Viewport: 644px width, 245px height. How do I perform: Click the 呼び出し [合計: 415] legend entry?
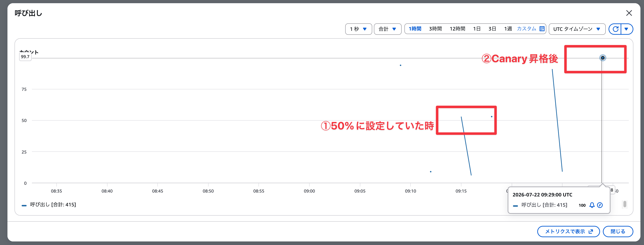pos(53,205)
